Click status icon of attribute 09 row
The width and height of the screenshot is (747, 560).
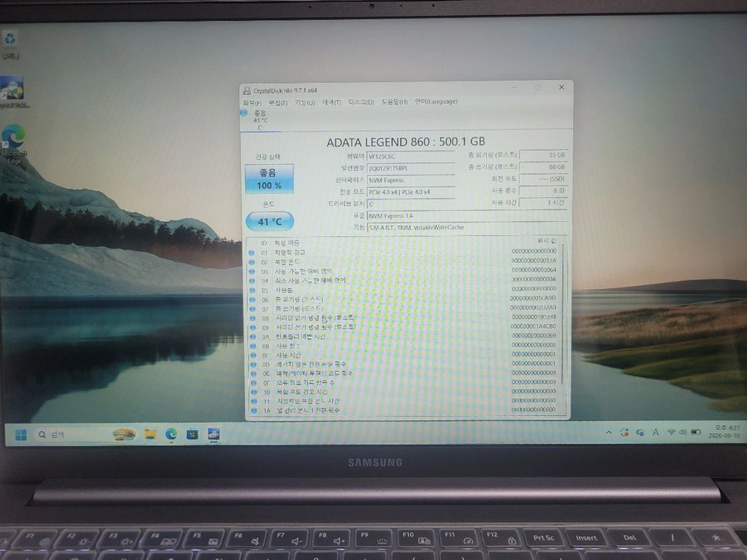pyautogui.click(x=252, y=327)
